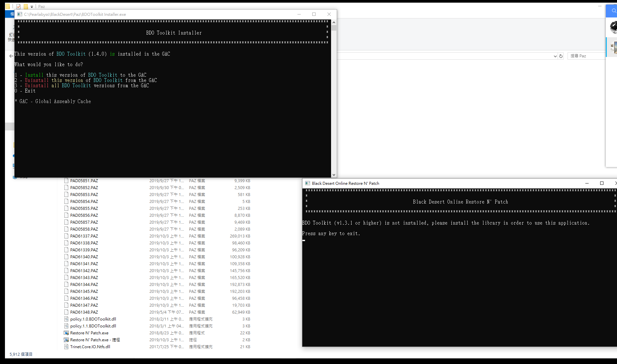This screenshot has width=617, height=364.
Task: Click the Restore N' Patch.exe application icon
Action: pyautogui.click(x=66, y=333)
